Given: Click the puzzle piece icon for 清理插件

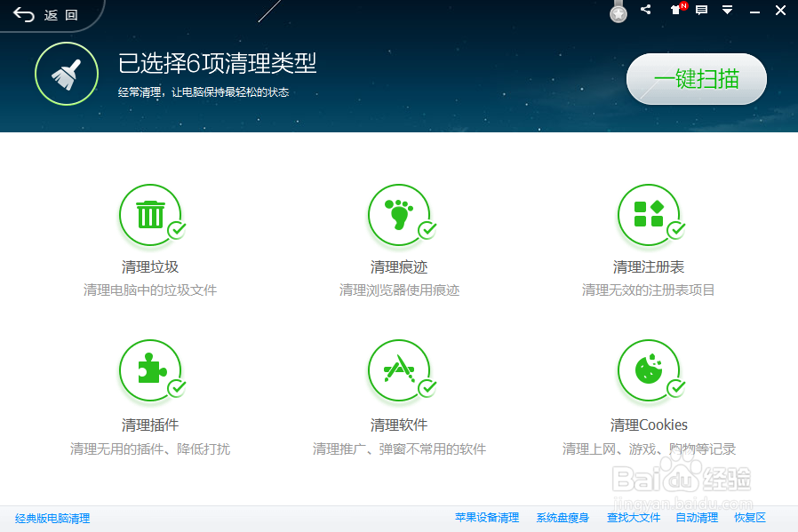Looking at the screenshot, I should (x=149, y=370).
